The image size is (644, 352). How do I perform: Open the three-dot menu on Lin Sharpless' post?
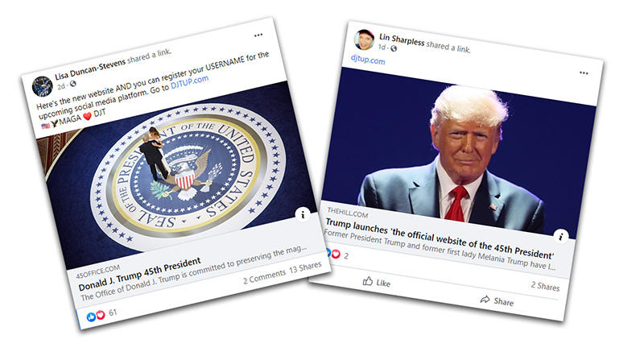click(x=584, y=72)
